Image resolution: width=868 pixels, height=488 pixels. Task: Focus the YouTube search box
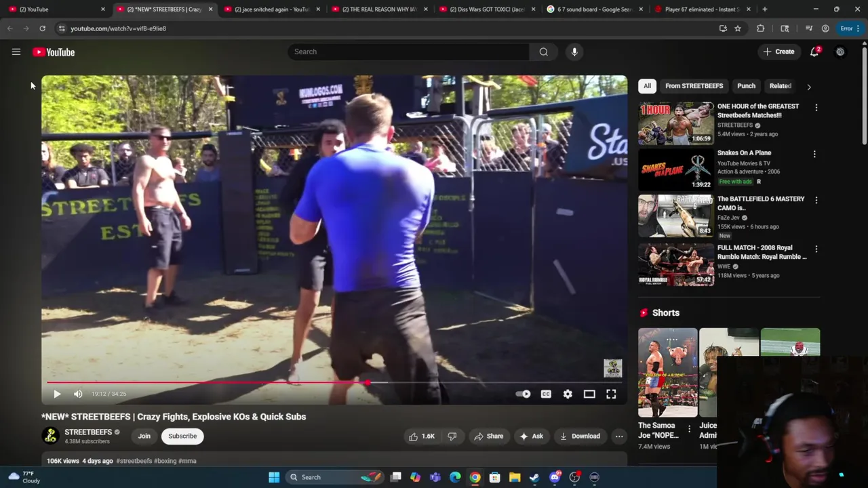pos(408,52)
